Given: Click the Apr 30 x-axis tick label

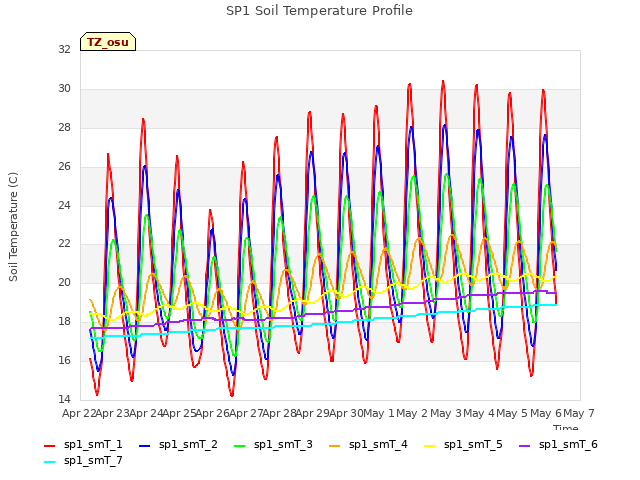Looking at the screenshot, I should 346,413.
